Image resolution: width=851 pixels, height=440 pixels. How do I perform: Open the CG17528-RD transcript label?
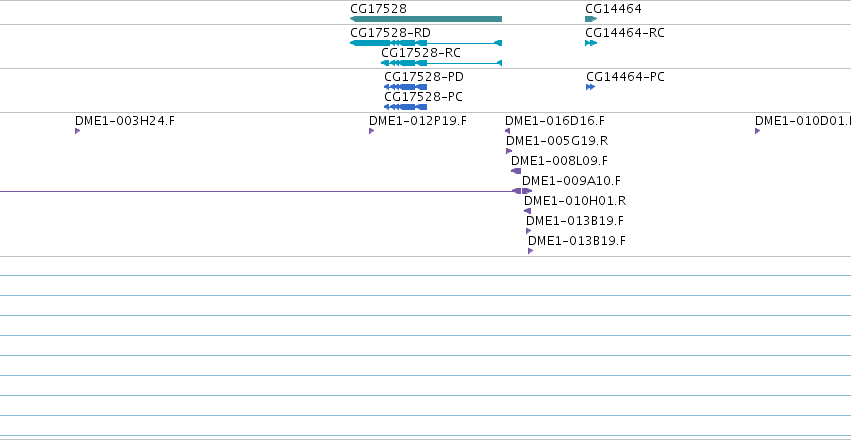[390, 33]
